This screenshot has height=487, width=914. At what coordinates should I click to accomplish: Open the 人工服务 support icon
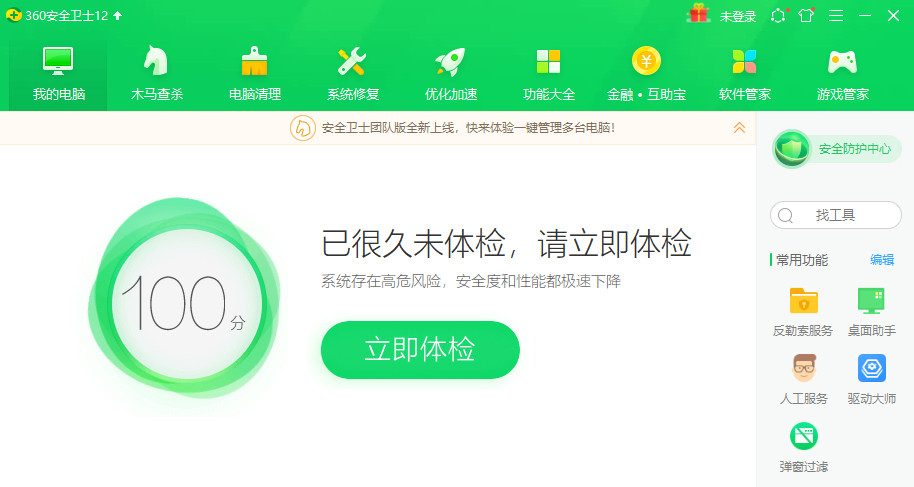click(x=803, y=369)
